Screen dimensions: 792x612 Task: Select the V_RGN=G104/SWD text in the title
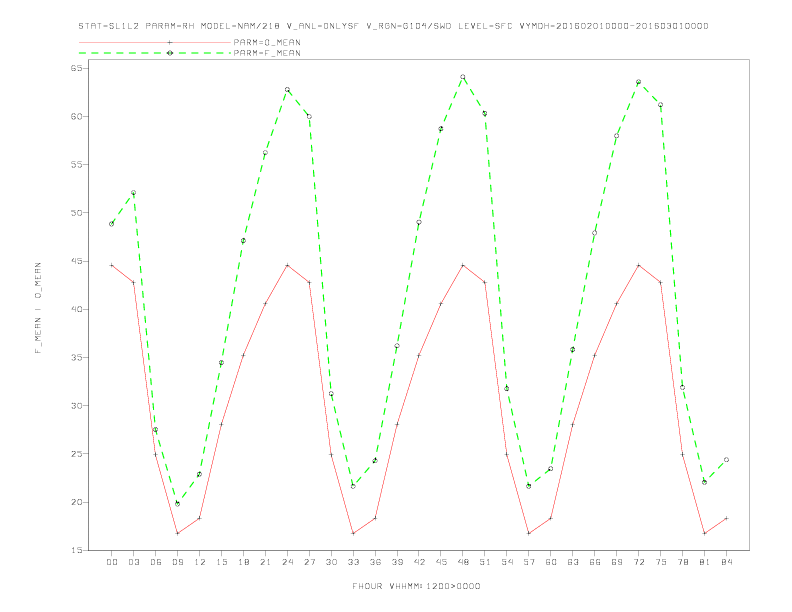click(409, 26)
